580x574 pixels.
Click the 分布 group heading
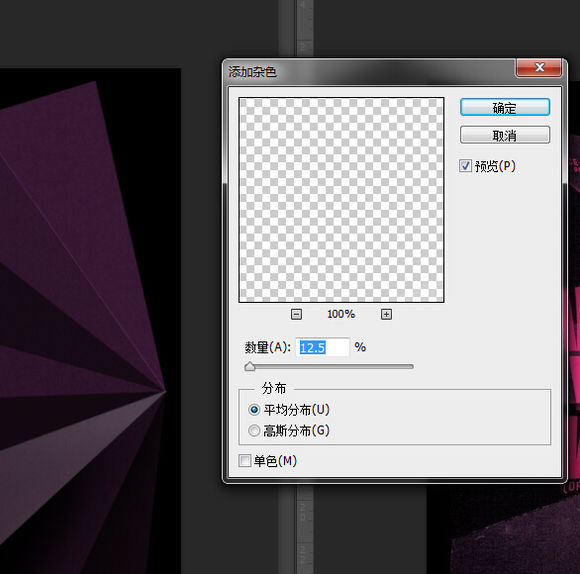point(274,388)
